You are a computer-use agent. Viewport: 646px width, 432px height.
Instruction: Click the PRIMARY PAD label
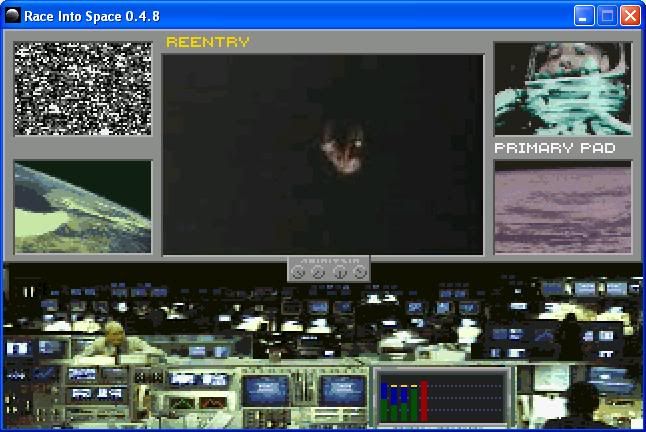click(555, 148)
